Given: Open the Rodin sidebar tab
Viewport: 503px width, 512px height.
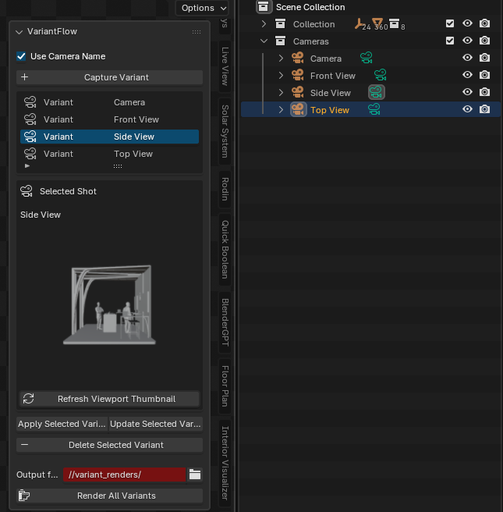Looking at the screenshot, I should click(225, 189).
